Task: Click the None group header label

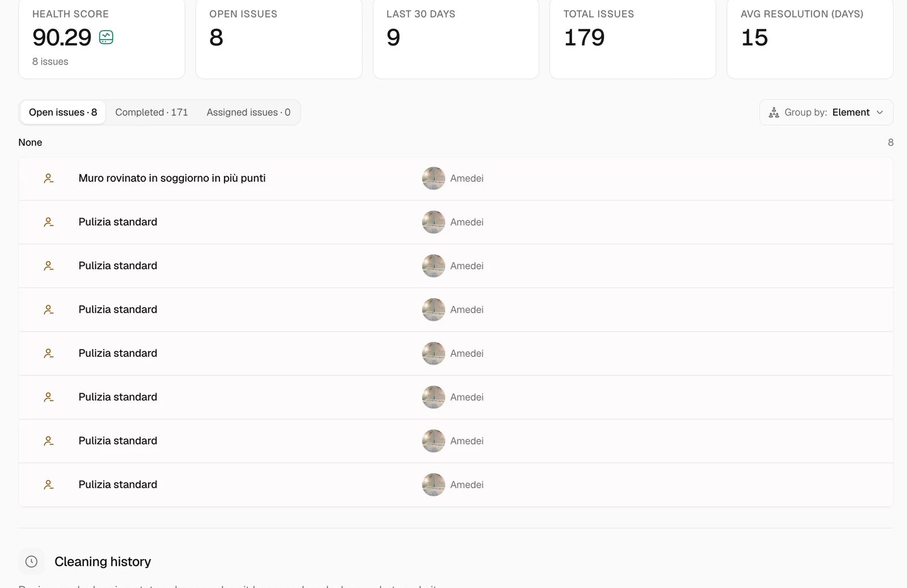Action: tap(30, 142)
